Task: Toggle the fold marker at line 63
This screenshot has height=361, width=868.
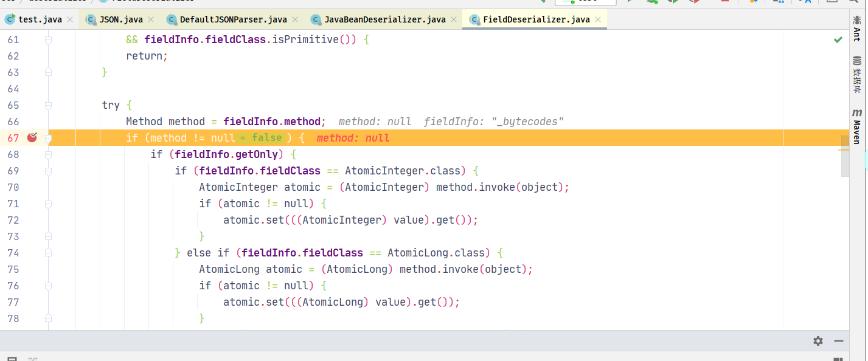Action: pyautogui.click(x=48, y=72)
